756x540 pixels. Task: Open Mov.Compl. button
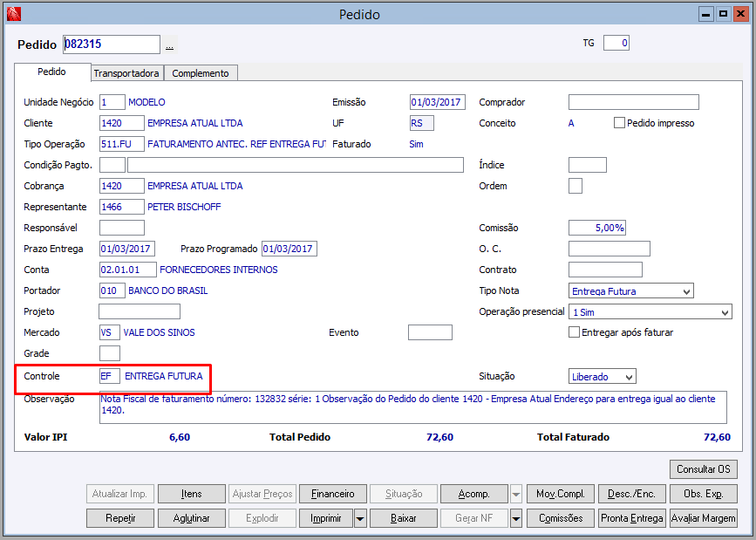[x=561, y=494]
